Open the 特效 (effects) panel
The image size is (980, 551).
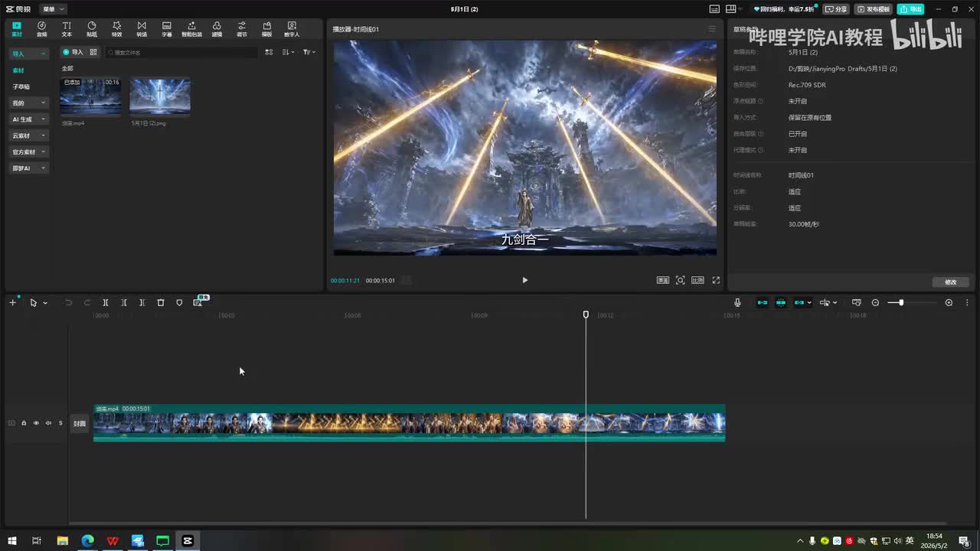click(x=116, y=29)
